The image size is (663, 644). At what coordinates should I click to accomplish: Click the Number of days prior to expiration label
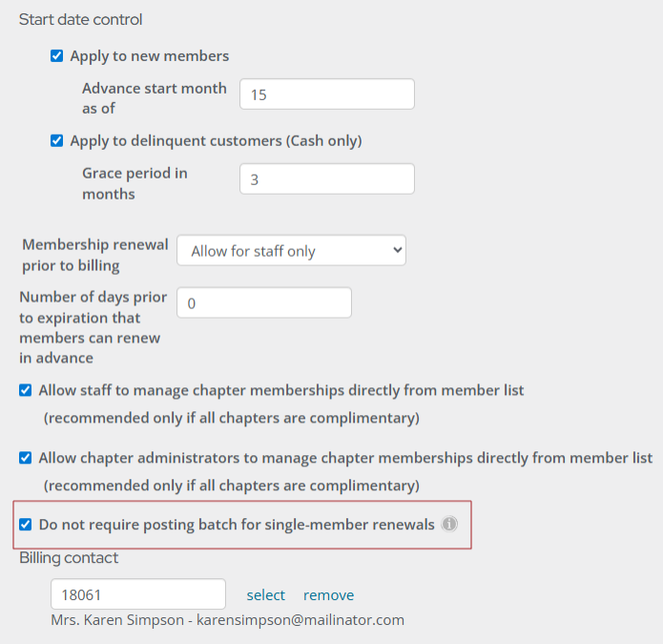(93, 327)
